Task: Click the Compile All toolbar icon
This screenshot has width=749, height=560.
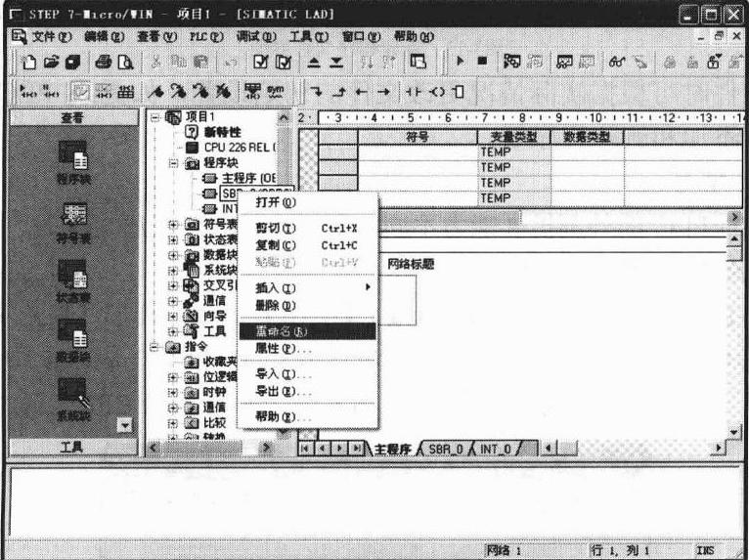Action: tap(284, 63)
